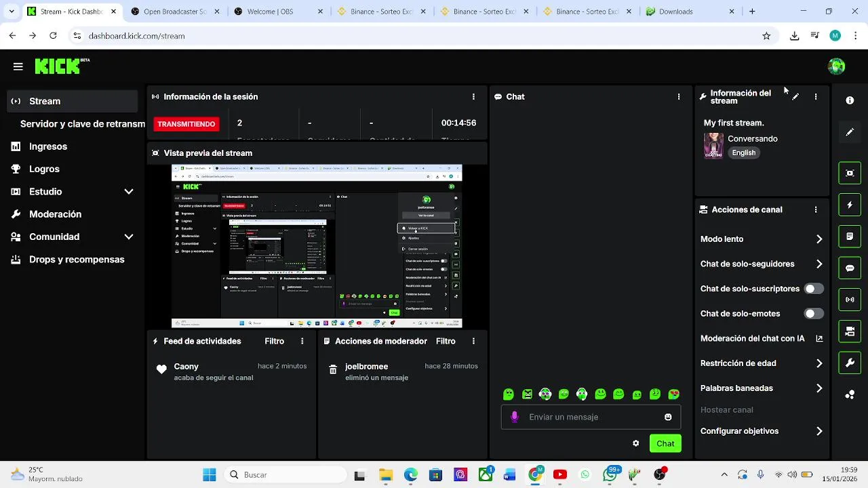
Task: Switch to Downloads browser tab
Action: (690, 12)
